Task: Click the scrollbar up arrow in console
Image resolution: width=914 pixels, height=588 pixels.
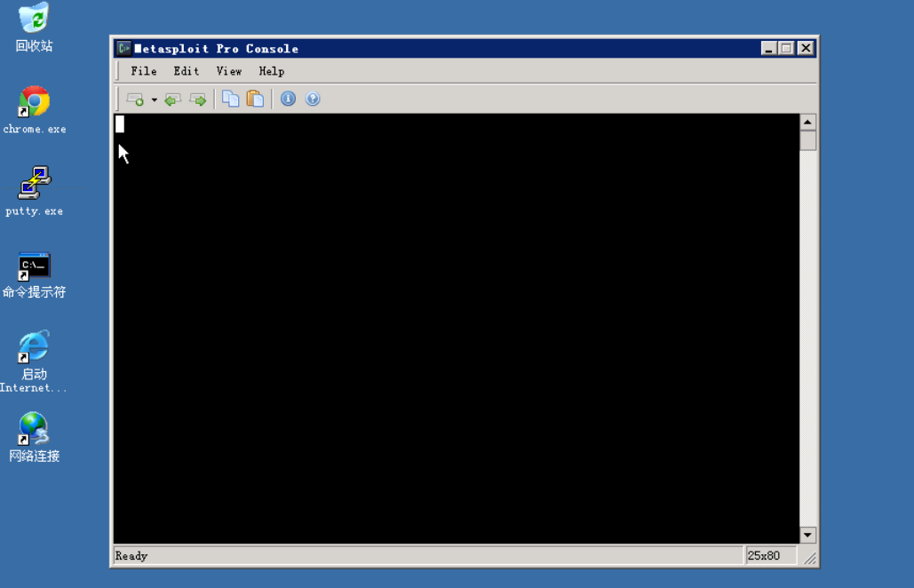Action: click(x=807, y=122)
